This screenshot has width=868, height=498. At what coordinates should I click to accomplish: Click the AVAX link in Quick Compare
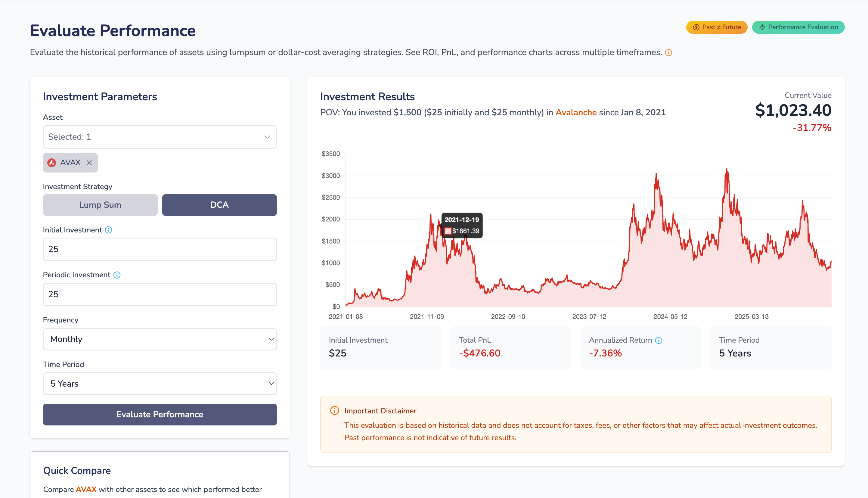[86, 490]
